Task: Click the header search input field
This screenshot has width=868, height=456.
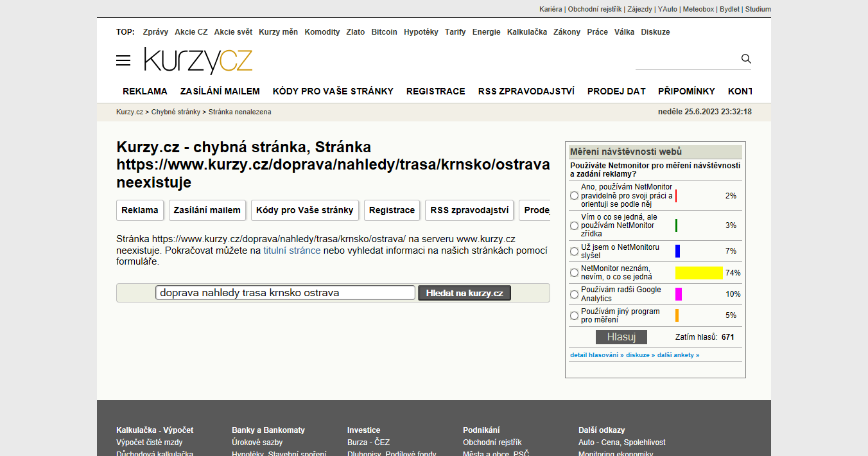Action: pyautogui.click(x=687, y=60)
